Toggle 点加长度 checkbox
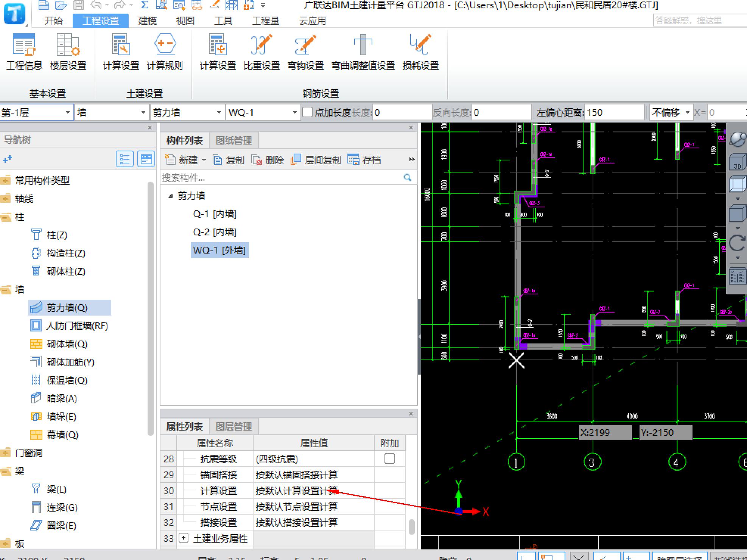 (307, 112)
